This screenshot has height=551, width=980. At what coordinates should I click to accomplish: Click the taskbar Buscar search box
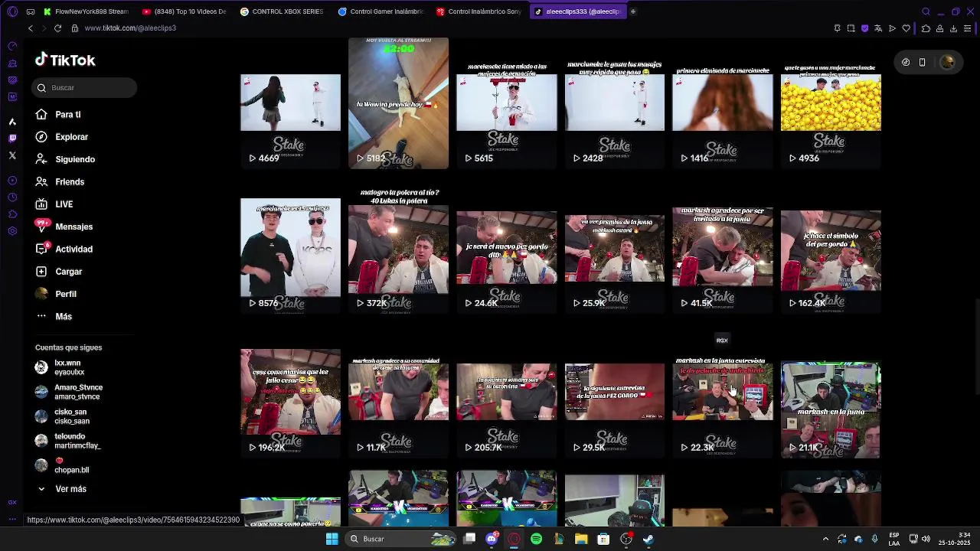[x=400, y=539]
